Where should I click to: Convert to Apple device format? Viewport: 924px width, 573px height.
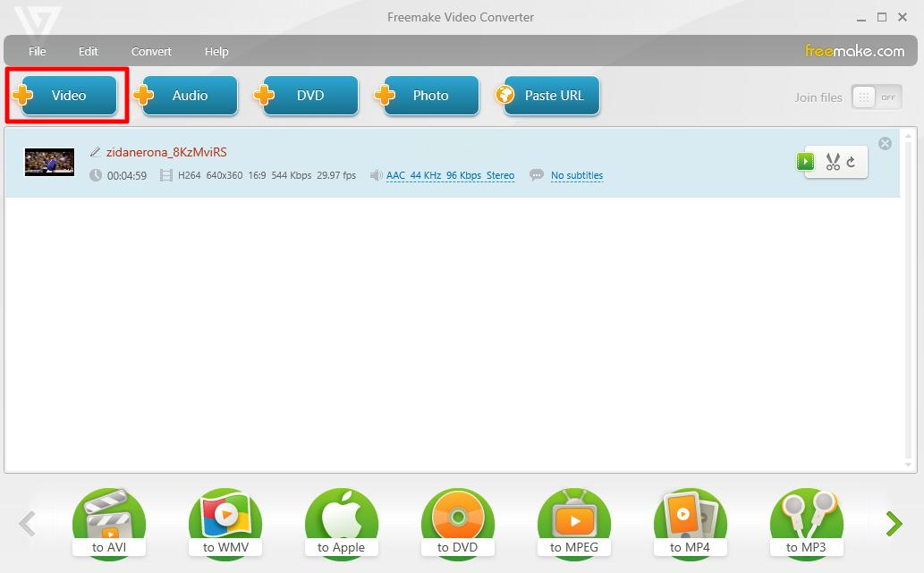341,524
